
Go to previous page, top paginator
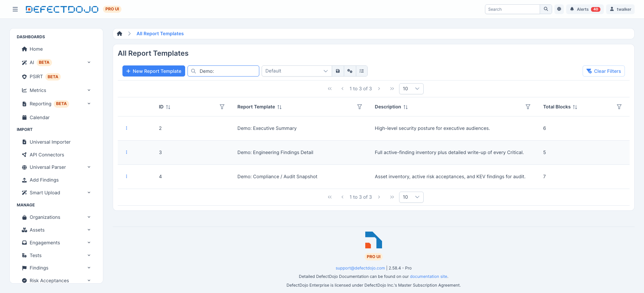click(x=342, y=89)
